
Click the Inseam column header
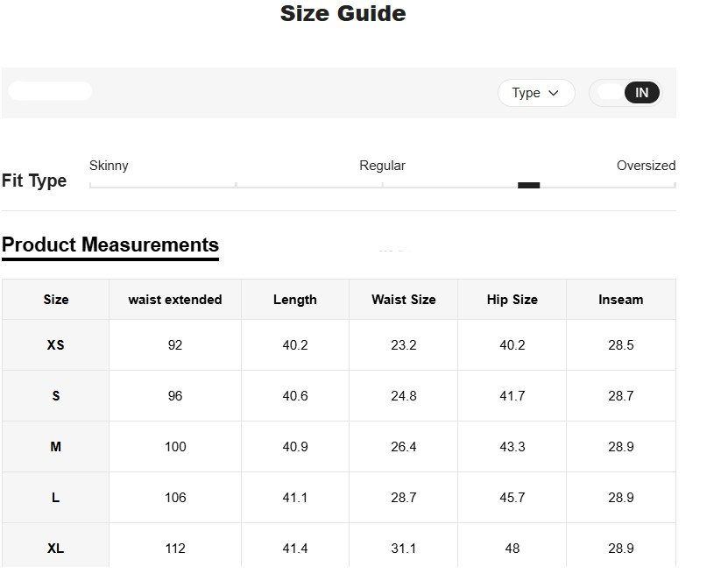point(621,299)
